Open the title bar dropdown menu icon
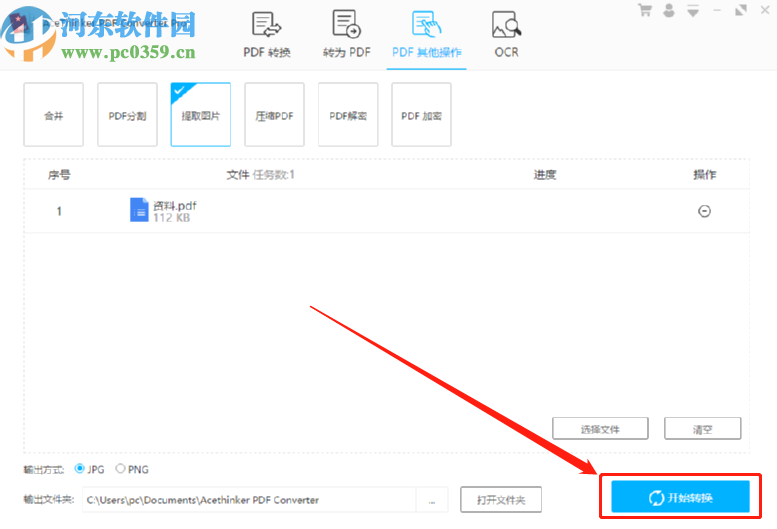Image resolution: width=777 pixels, height=529 pixels. tap(693, 10)
